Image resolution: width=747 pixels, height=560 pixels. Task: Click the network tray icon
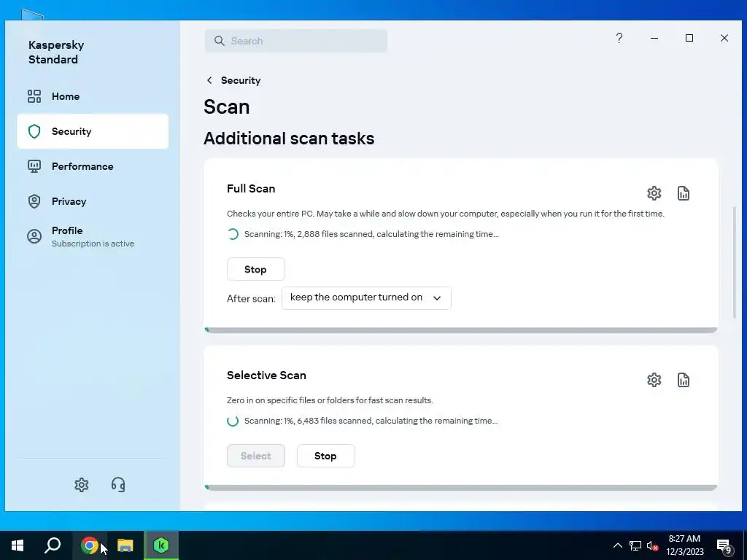pos(635,545)
